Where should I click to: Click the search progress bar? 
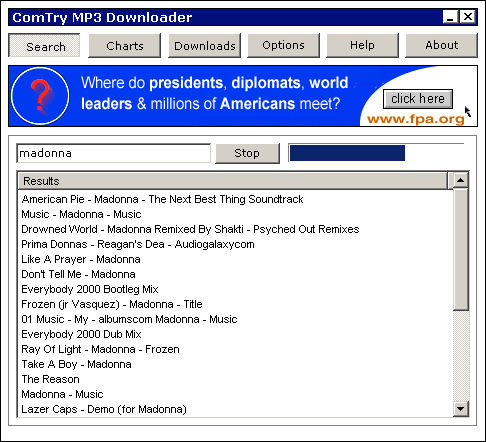point(377,153)
